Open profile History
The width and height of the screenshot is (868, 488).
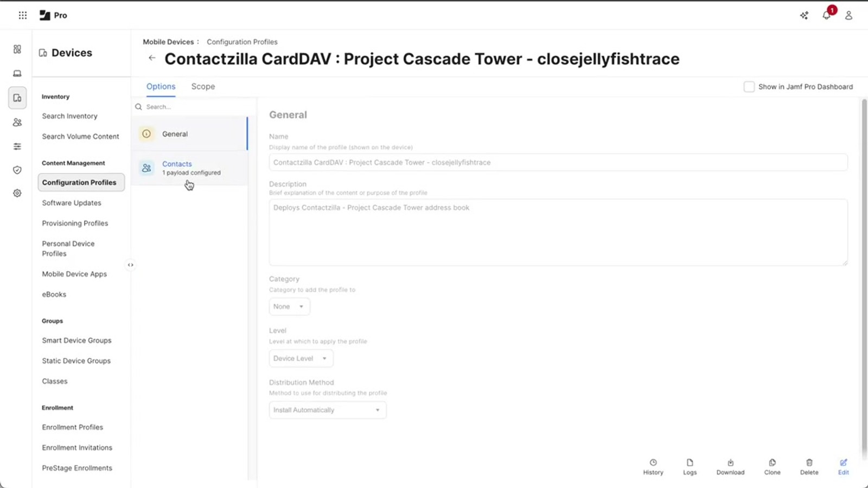pyautogui.click(x=653, y=467)
